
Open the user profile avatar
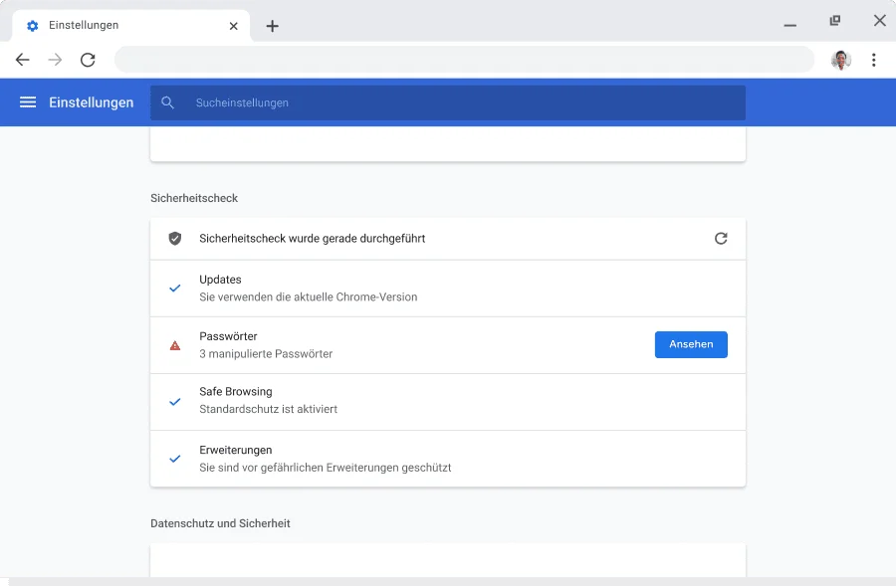point(841,60)
